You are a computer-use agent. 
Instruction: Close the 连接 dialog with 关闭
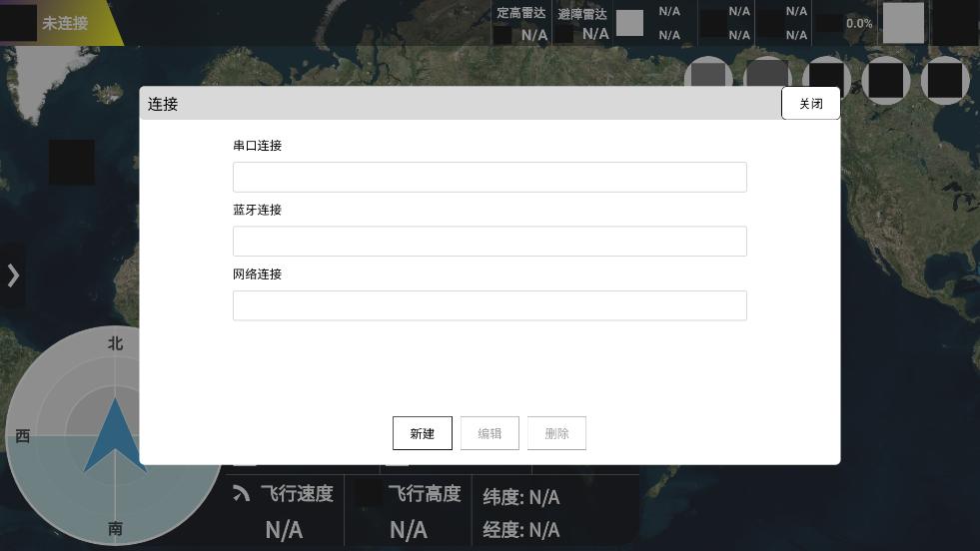point(810,104)
